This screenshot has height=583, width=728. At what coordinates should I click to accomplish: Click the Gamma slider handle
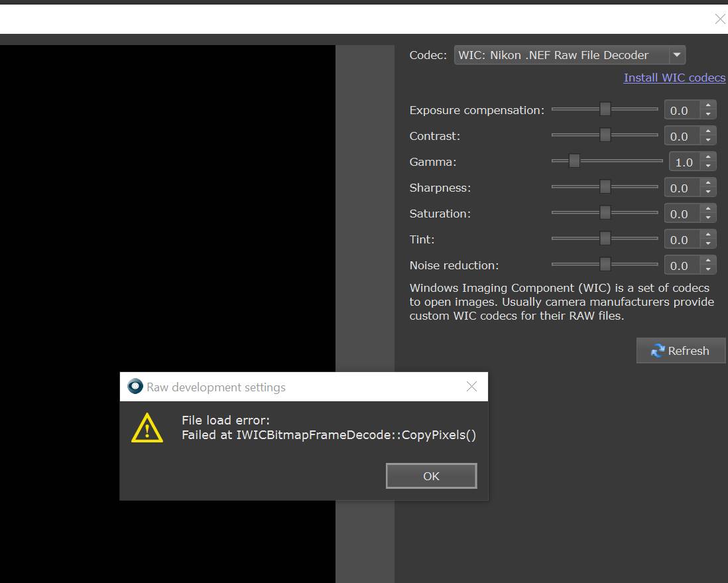[x=574, y=161]
